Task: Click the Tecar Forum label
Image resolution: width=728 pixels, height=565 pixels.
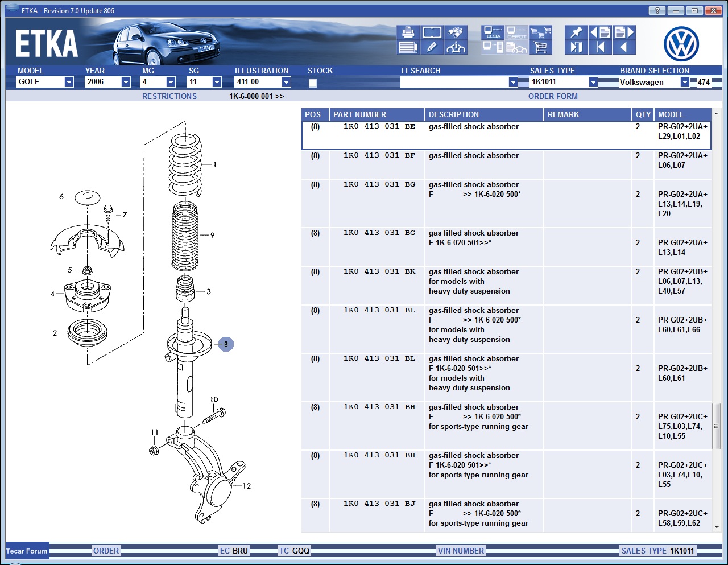Action: coord(27,551)
